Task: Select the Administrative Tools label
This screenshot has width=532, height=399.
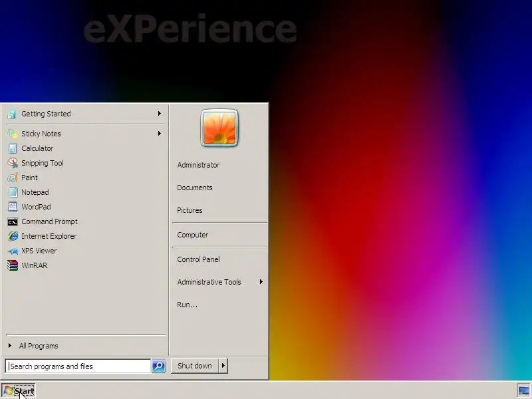Action: tap(209, 282)
